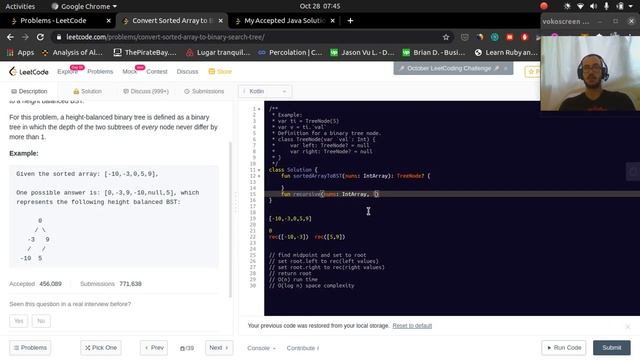
Task: Open the Contest nav item
Action: pyautogui.click(x=157, y=71)
